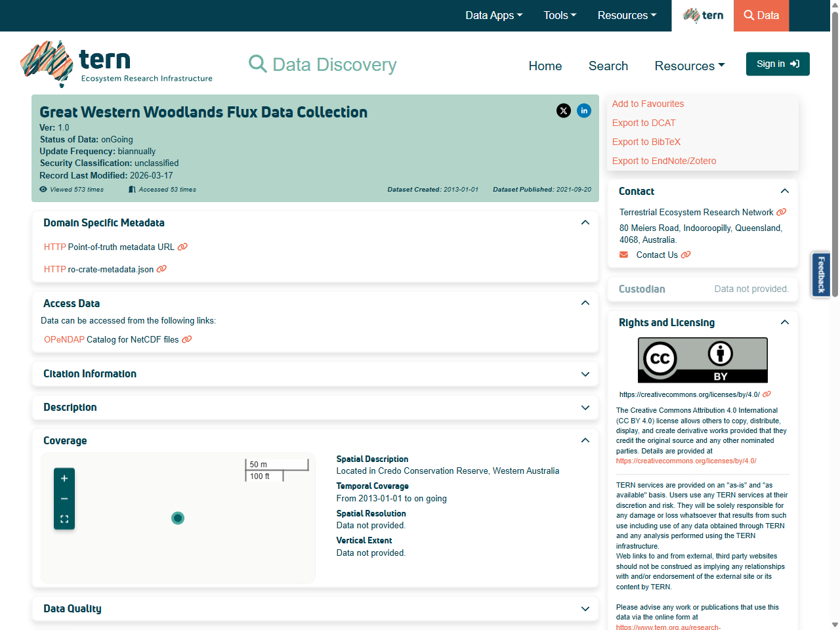Open the Search page
The image size is (840, 630).
pyautogui.click(x=608, y=66)
